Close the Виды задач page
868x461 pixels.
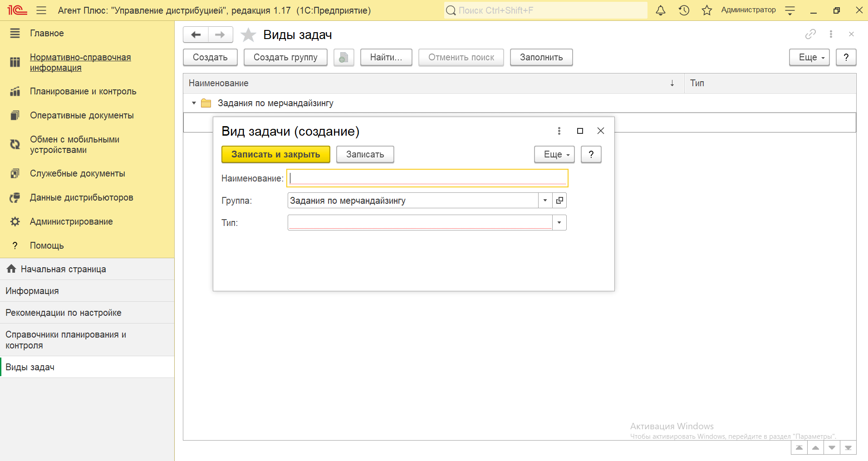[x=851, y=34]
